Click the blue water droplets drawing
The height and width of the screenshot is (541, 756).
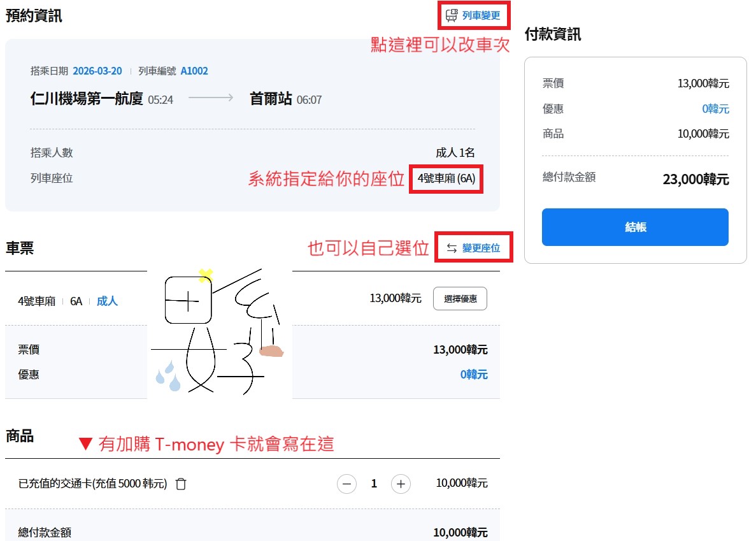(x=168, y=375)
